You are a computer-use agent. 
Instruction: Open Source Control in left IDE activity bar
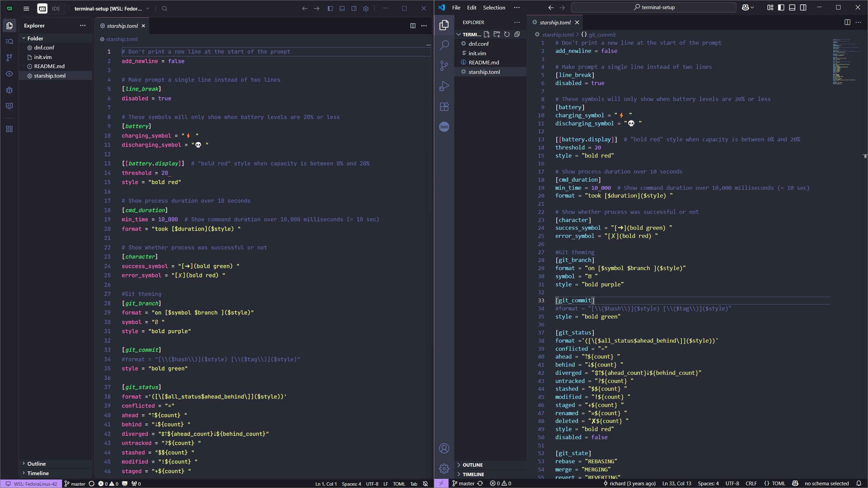pyautogui.click(x=9, y=58)
